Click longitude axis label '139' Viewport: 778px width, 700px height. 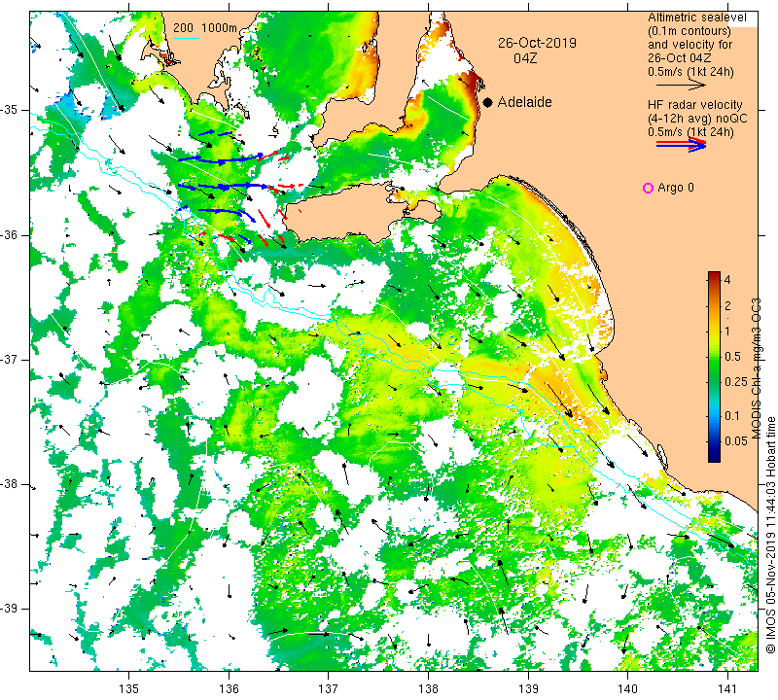pos(528,688)
